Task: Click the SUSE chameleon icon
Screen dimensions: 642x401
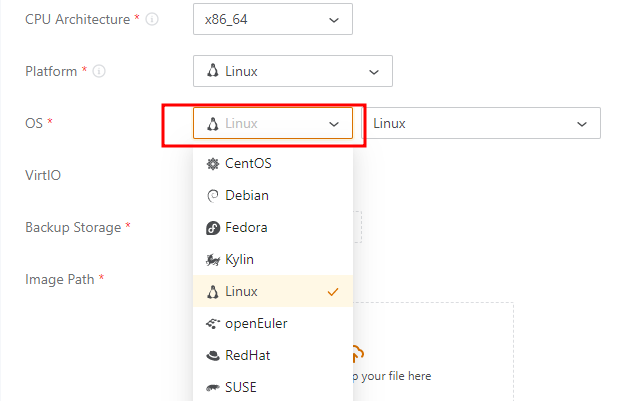Action: tap(212, 387)
